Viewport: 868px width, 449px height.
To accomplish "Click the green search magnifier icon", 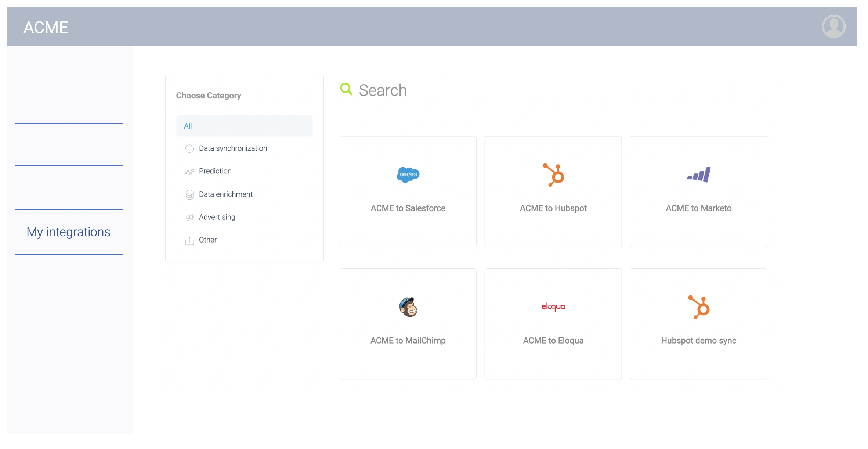I will (x=346, y=89).
